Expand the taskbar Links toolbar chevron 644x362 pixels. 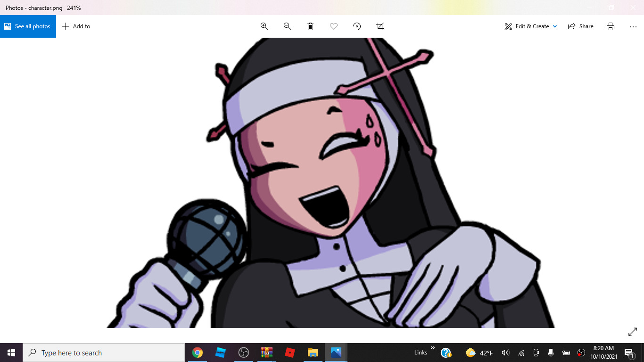(x=433, y=348)
